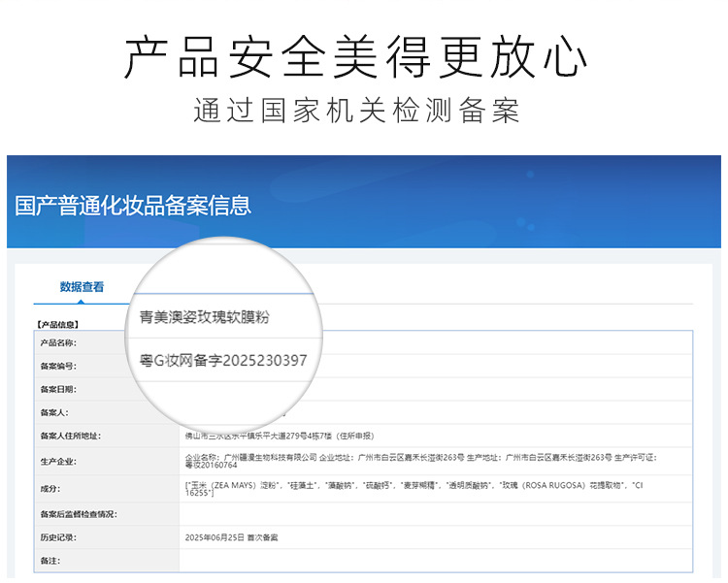The image size is (728, 583).
Task: Click the 备案日期 row label
Action: point(58,389)
